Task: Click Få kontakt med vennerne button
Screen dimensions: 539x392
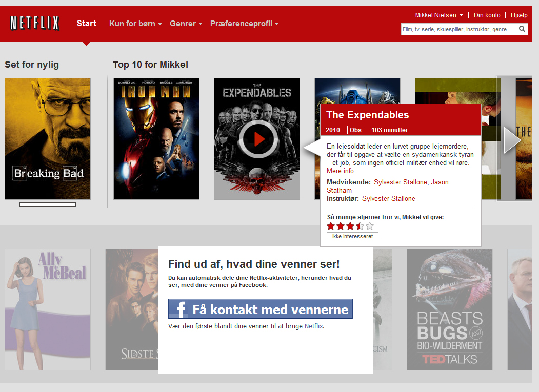Action: click(x=260, y=309)
